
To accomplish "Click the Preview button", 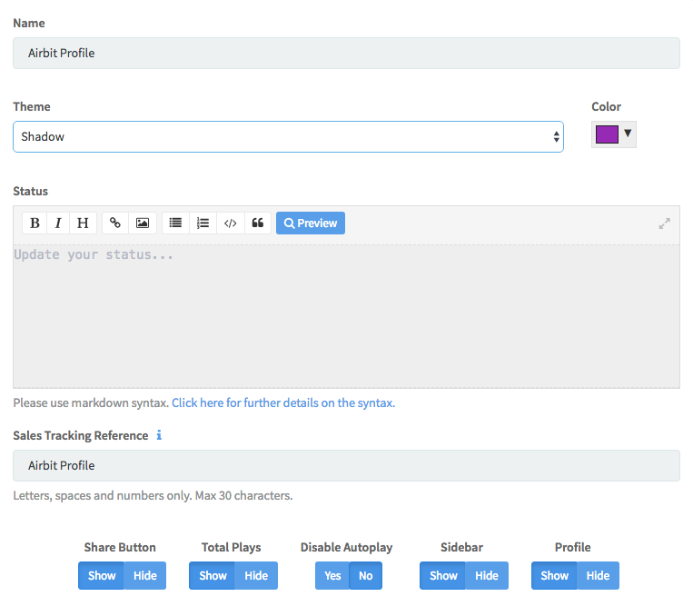I will [311, 223].
